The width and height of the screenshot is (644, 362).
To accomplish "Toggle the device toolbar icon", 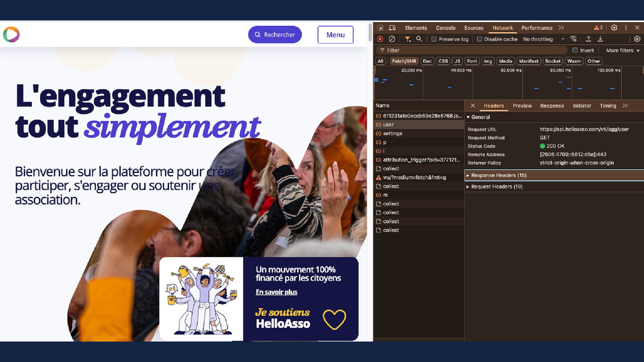I will 392,28.
